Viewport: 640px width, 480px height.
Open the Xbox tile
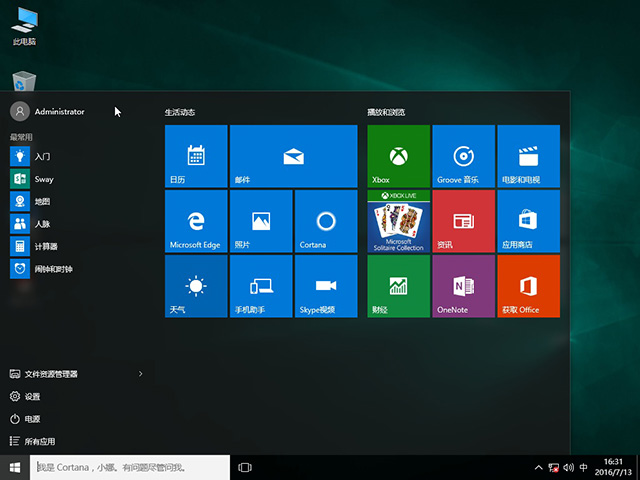pyautogui.click(x=398, y=156)
